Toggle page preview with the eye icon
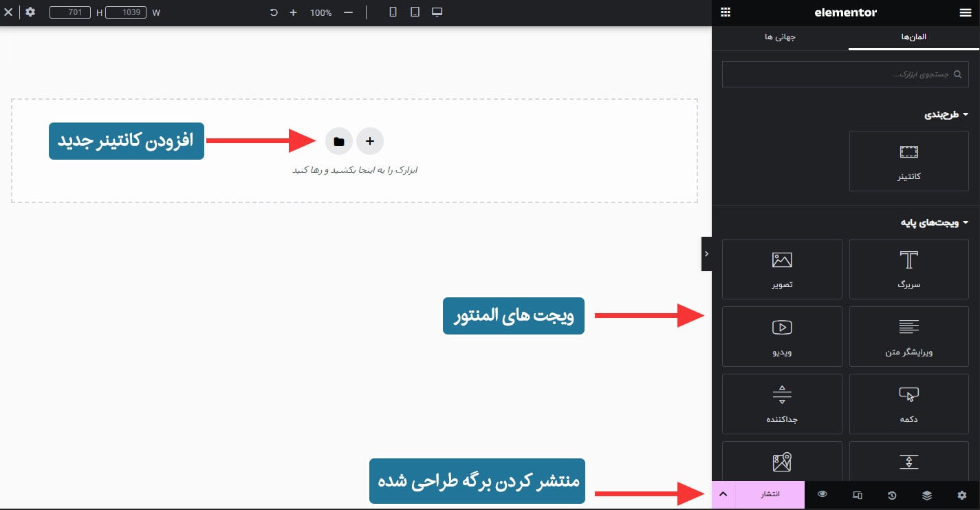Viewport: 980px width, 510px height. point(823,495)
